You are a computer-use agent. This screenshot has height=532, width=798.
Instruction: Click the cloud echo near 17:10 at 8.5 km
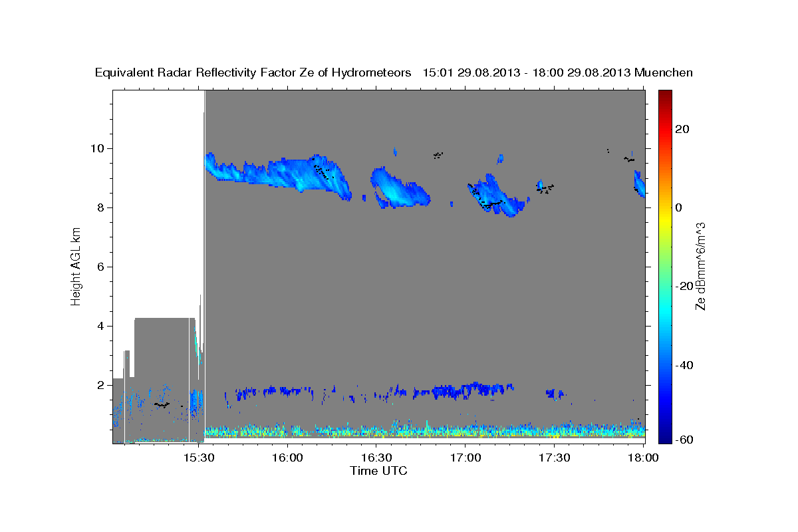click(x=495, y=196)
